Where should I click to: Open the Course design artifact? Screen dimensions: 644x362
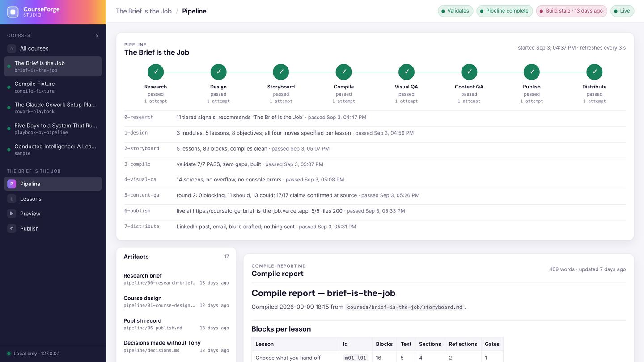[176, 301]
